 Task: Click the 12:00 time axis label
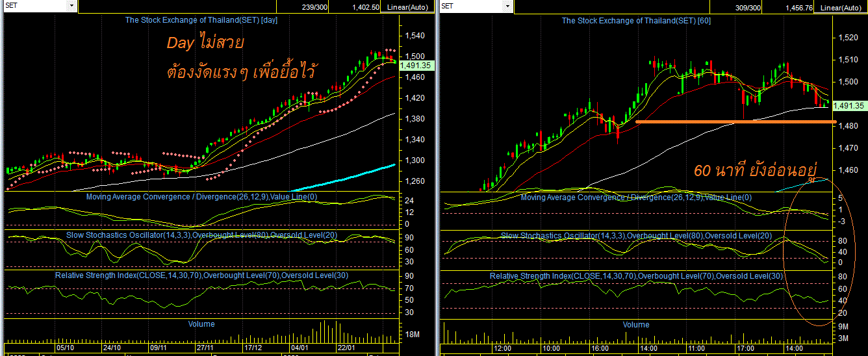[x=503, y=348]
